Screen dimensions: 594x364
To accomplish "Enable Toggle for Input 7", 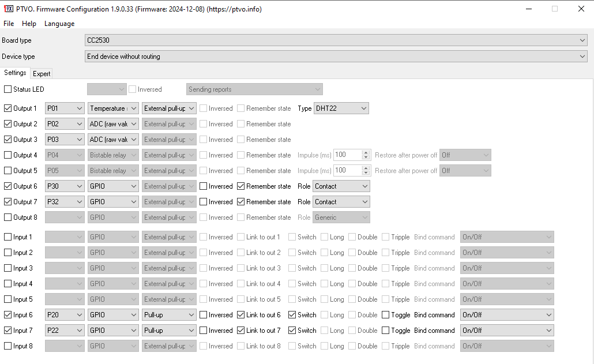I will (386, 330).
